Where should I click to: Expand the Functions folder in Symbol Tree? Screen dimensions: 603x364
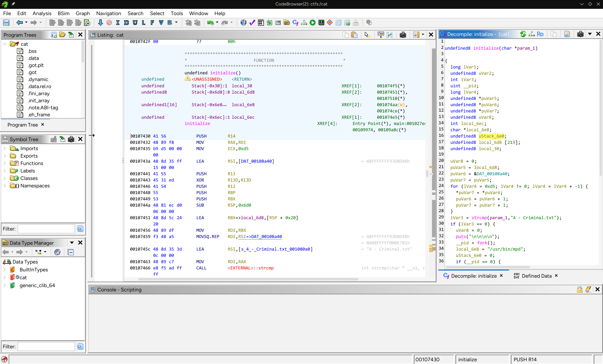4,163
